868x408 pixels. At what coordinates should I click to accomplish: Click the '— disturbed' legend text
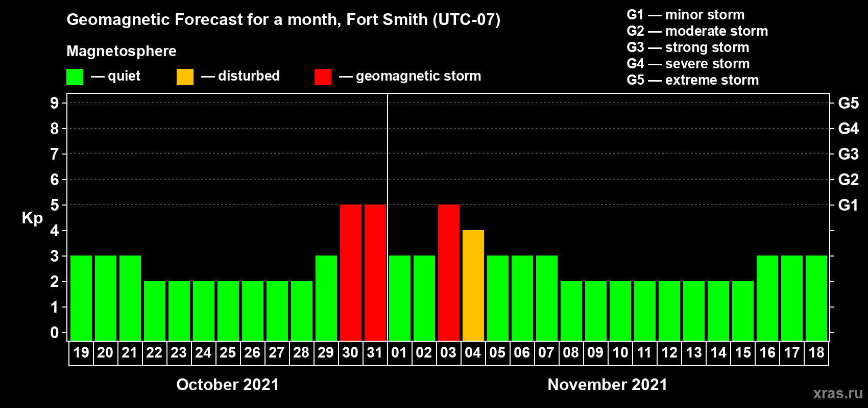click(x=240, y=76)
